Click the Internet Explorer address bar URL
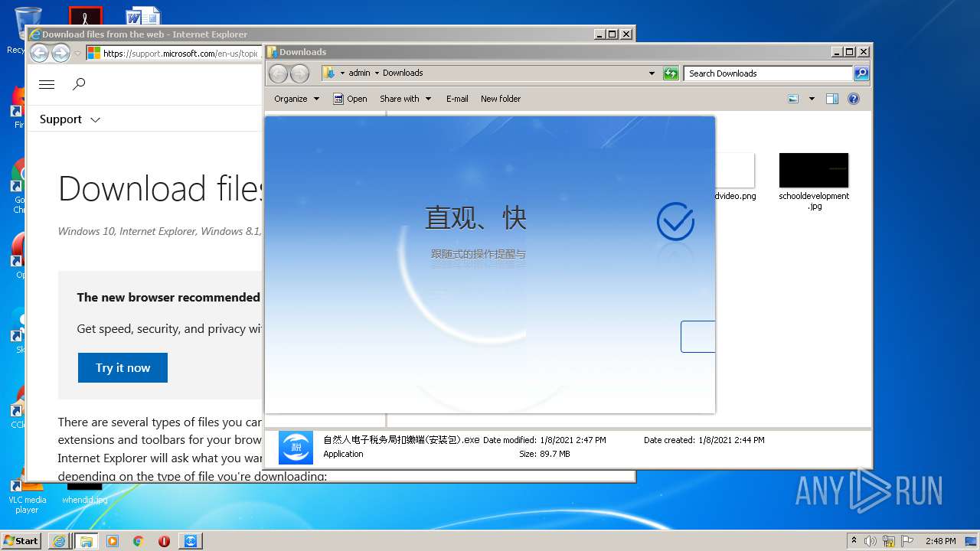The image size is (980, 551). pyautogui.click(x=180, y=54)
